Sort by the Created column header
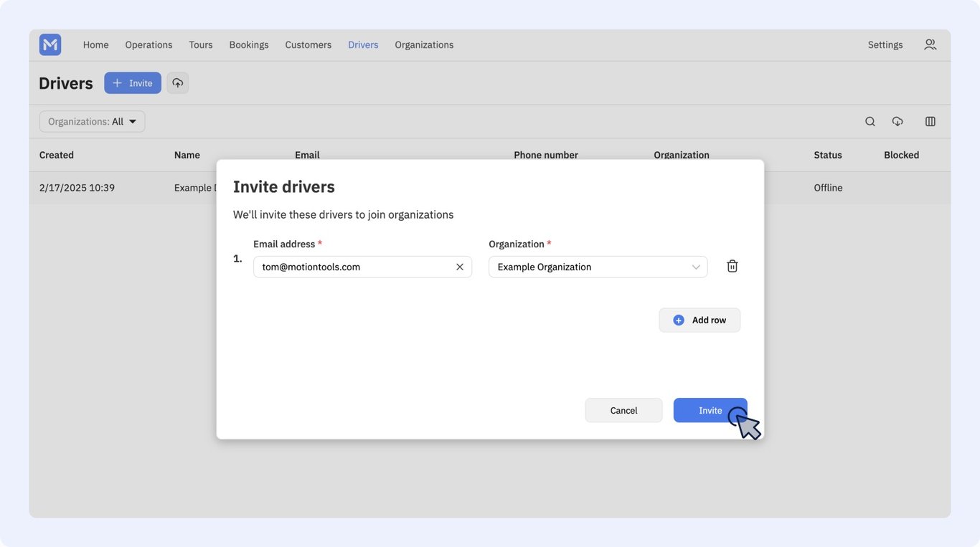 click(57, 155)
